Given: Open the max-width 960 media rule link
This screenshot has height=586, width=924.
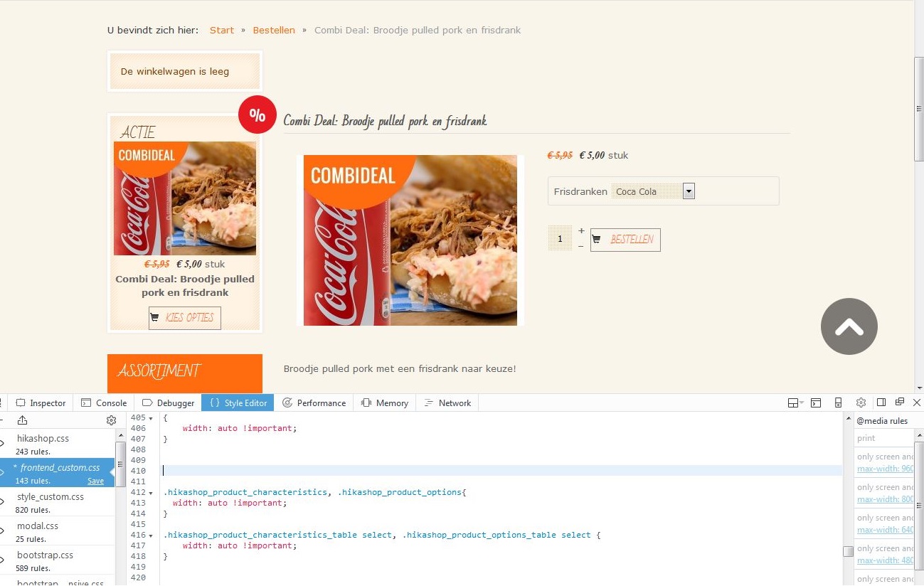Looking at the screenshot, I should tap(886, 469).
